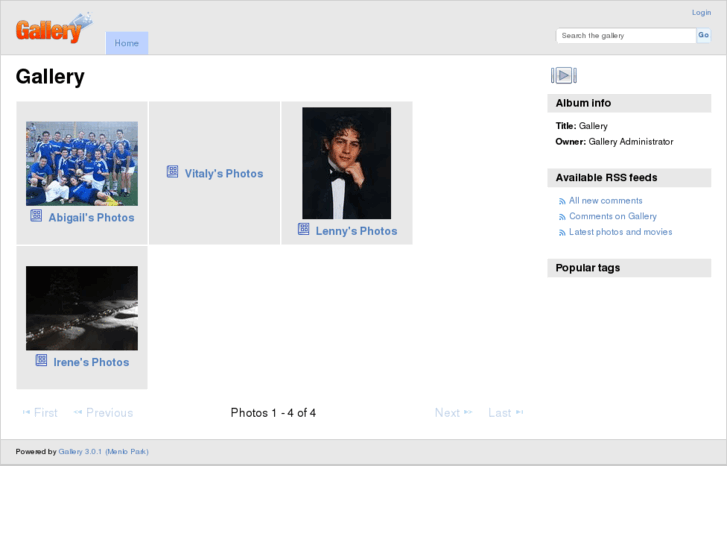
Task: Go to Previous page
Action: pos(103,413)
